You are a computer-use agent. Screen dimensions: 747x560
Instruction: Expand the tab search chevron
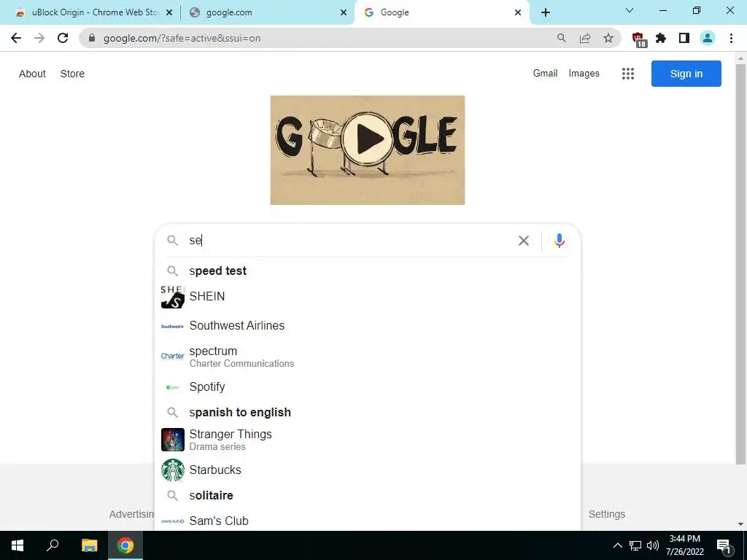[x=630, y=10]
